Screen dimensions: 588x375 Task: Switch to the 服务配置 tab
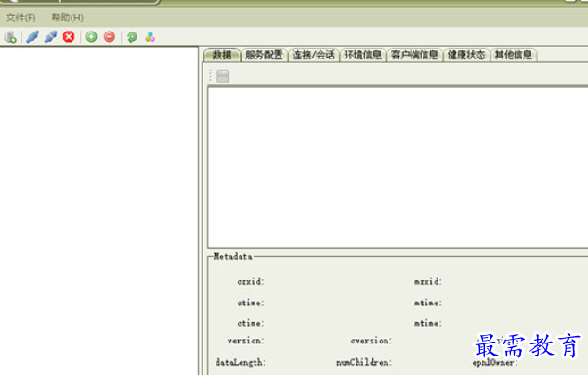pos(264,55)
